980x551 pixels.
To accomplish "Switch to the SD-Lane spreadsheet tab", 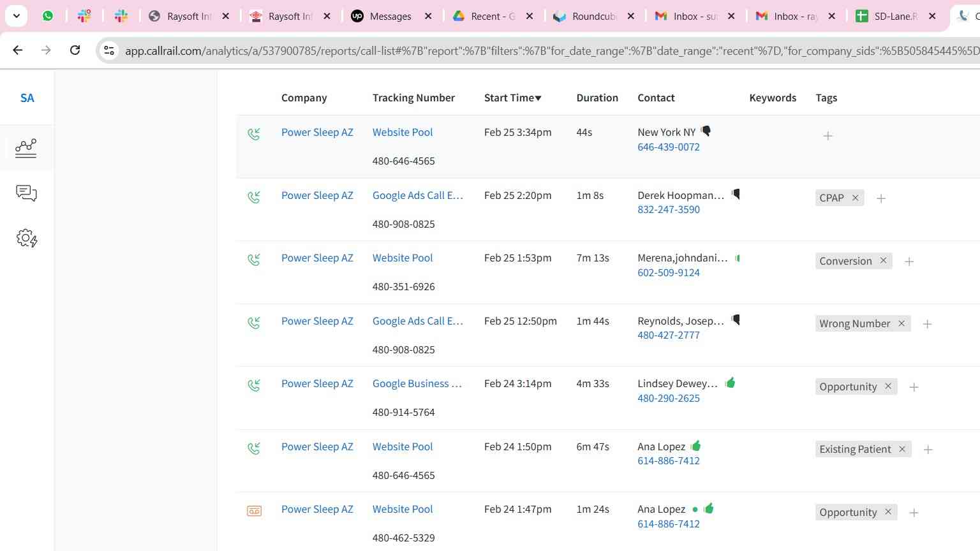I will point(896,16).
